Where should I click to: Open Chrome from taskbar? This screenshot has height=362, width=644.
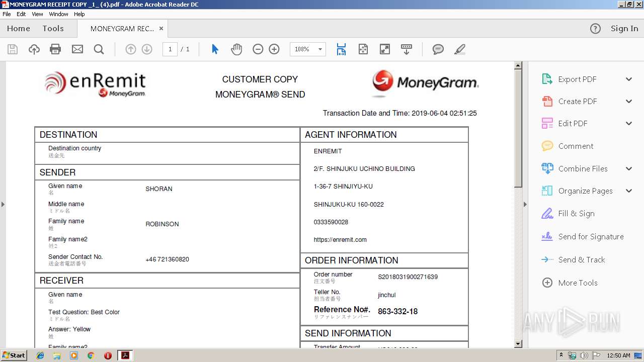click(x=91, y=355)
